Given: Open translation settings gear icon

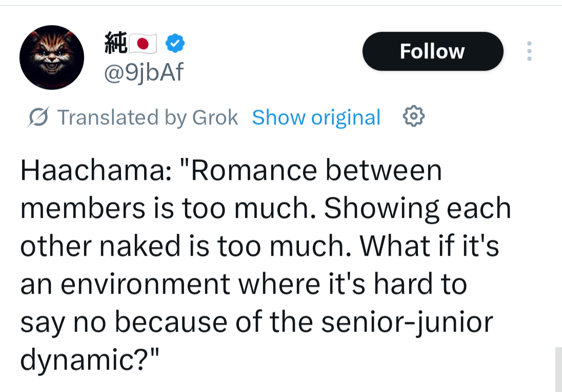Looking at the screenshot, I should (414, 117).
